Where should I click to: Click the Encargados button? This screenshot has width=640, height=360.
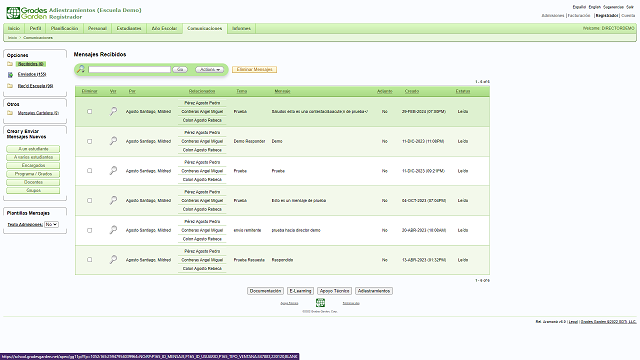point(33,166)
